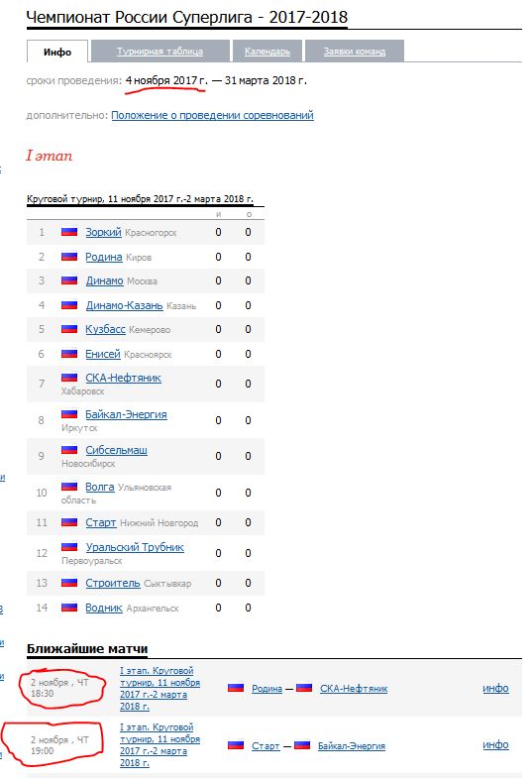Click the flag icon beside Уральский Трубник

coord(69,547)
